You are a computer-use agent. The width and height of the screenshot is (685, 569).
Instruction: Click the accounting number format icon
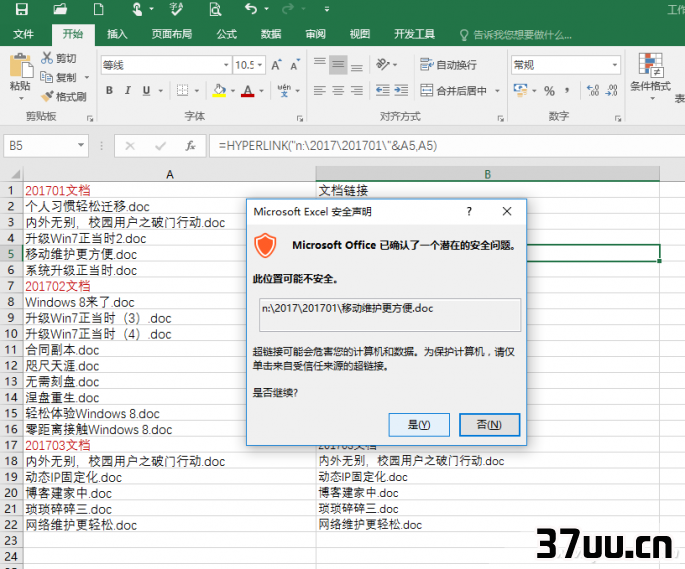click(x=520, y=90)
